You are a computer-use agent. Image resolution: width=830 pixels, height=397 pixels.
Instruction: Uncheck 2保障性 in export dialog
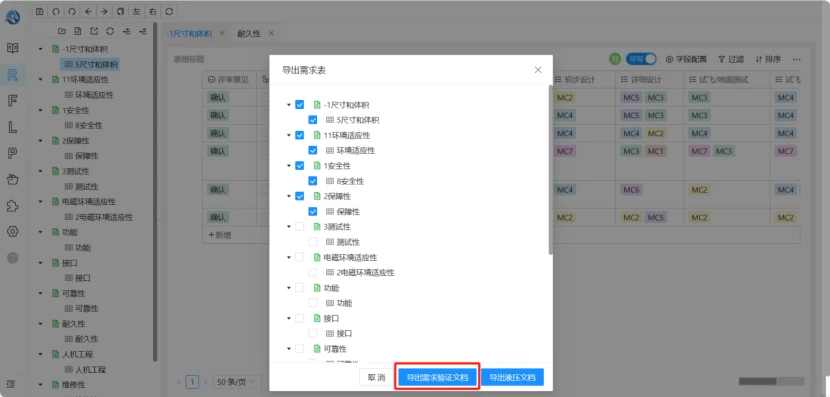(x=300, y=196)
